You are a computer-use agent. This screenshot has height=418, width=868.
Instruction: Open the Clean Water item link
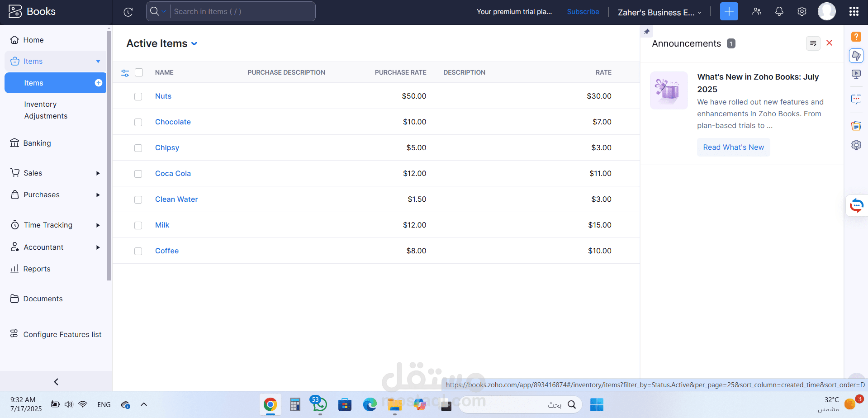point(176,199)
